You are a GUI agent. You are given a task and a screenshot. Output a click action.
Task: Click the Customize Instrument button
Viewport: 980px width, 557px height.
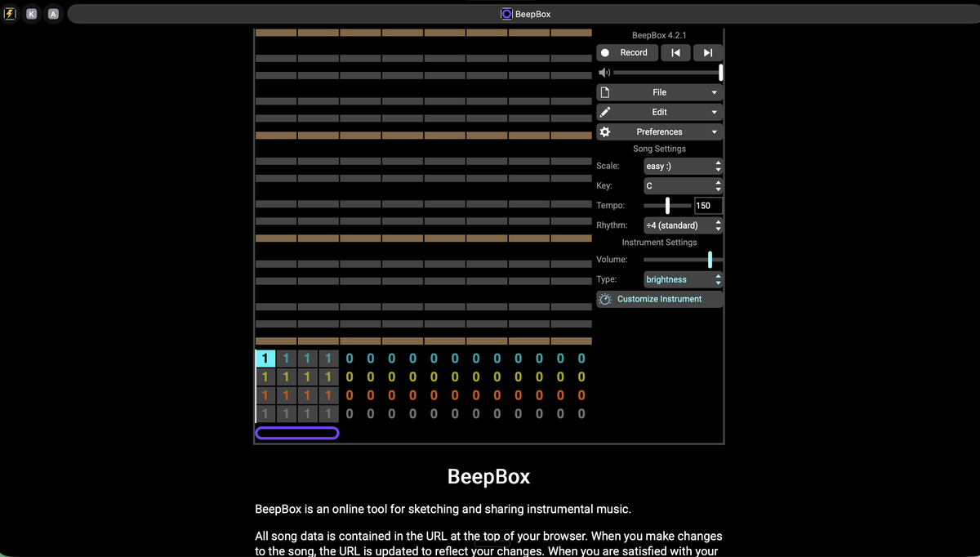tap(659, 299)
